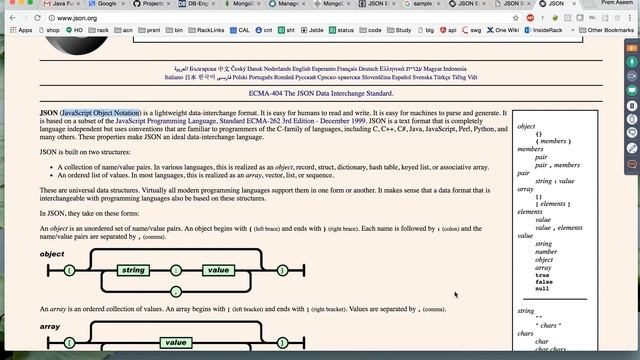The image size is (640, 360).
Task: Expand the acn bookmarks folder
Action: [x=123, y=30]
